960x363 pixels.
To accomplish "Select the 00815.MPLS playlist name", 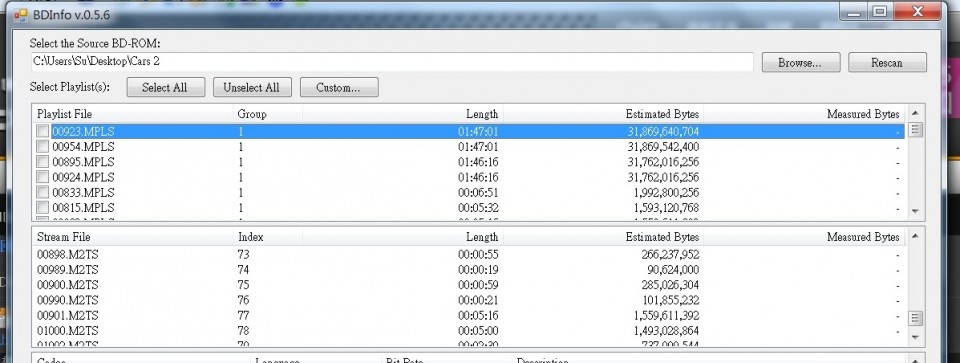I will click(83, 208).
